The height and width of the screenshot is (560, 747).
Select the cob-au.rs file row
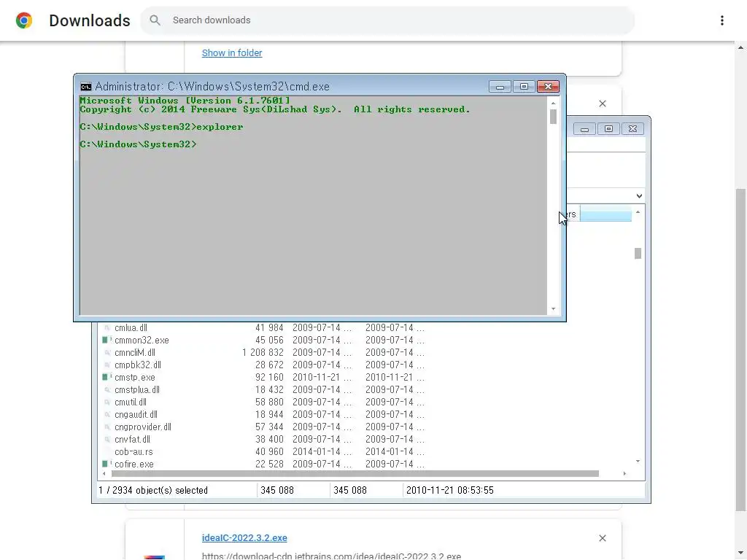263,451
